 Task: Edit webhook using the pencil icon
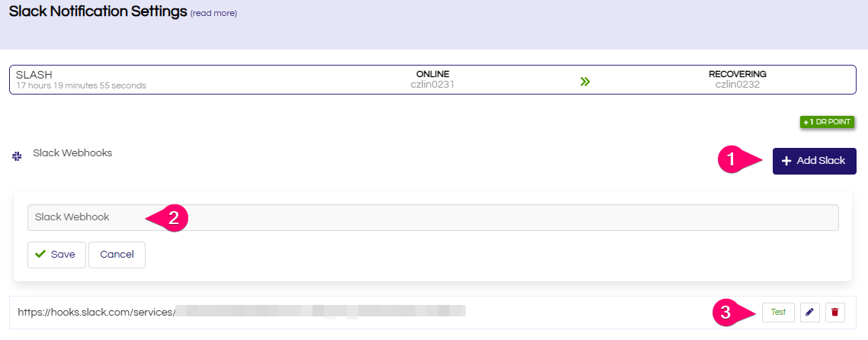point(810,313)
